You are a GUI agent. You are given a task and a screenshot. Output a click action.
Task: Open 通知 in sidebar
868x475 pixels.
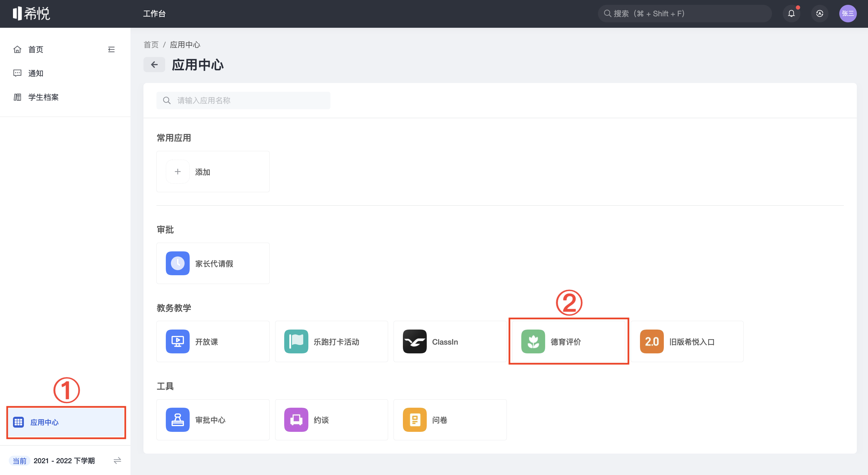tap(36, 73)
